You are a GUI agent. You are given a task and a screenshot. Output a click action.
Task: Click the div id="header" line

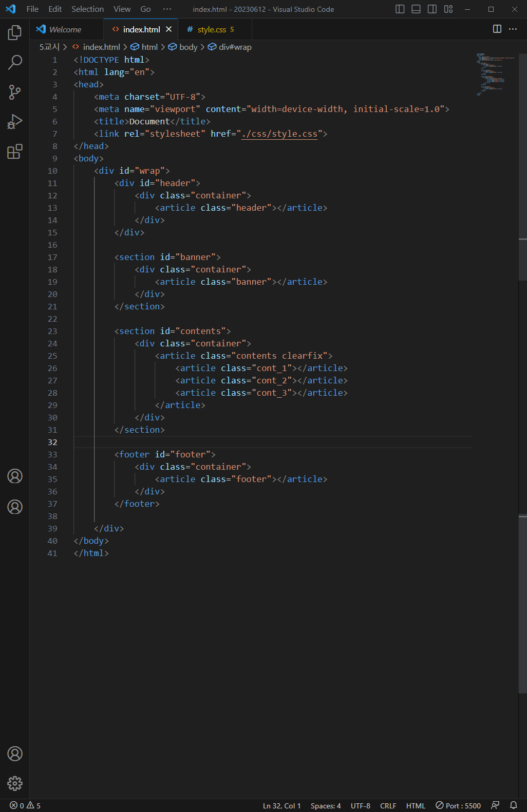(x=157, y=183)
